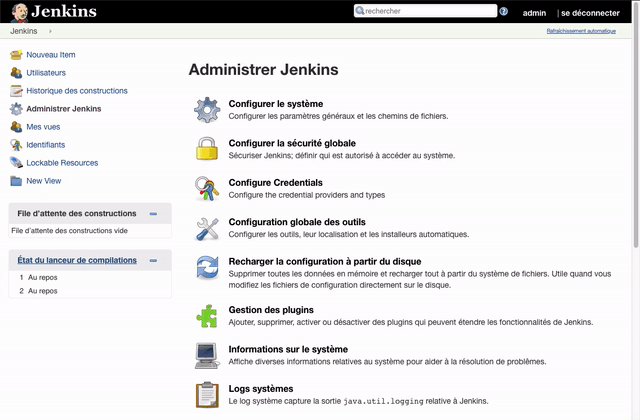
Task: Click the Jenkins title text in header
Action: point(64,11)
